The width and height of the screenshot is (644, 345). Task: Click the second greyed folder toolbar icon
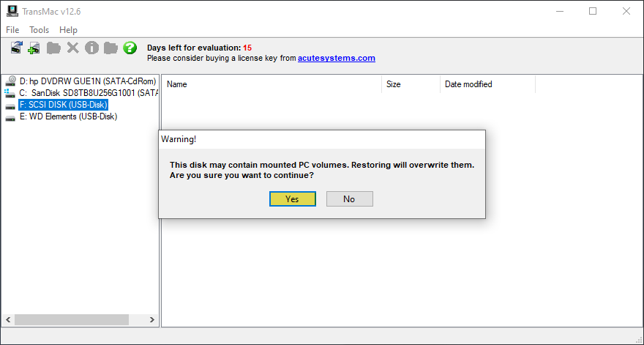pos(111,48)
